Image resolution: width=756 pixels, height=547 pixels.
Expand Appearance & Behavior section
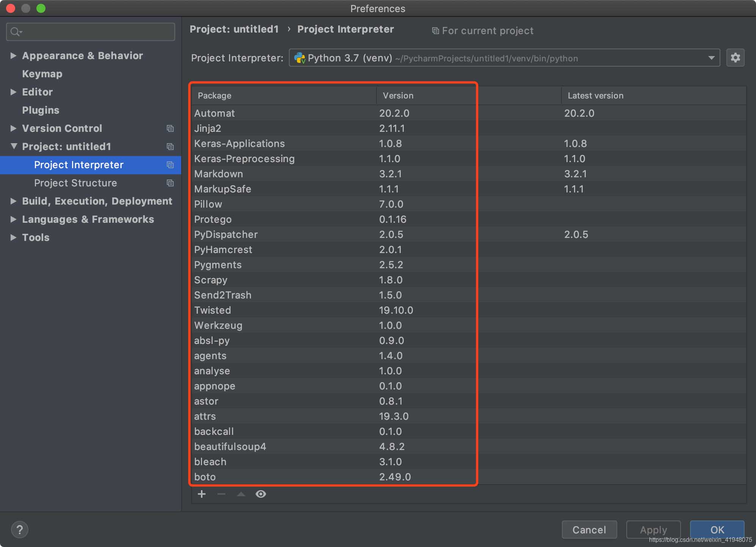[x=14, y=56]
